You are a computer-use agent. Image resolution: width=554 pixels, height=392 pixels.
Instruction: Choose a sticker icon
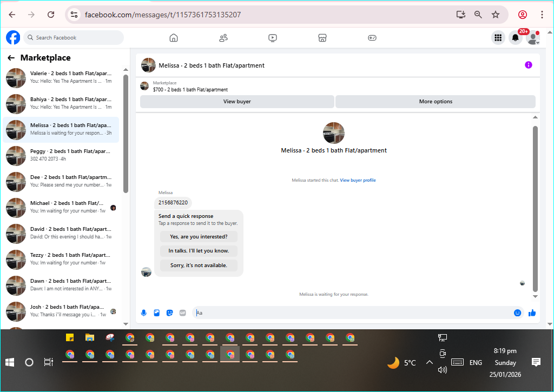click(169, 313)
